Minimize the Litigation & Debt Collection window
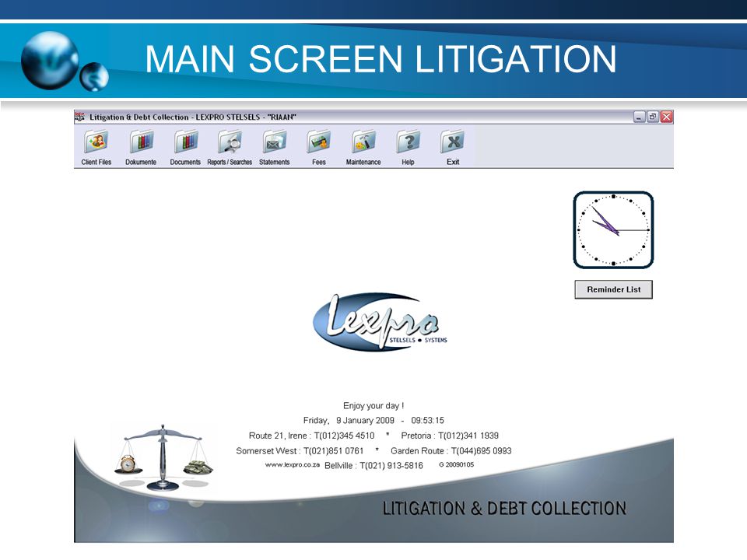Screen dimensions: 747x560 click(639, 117)
